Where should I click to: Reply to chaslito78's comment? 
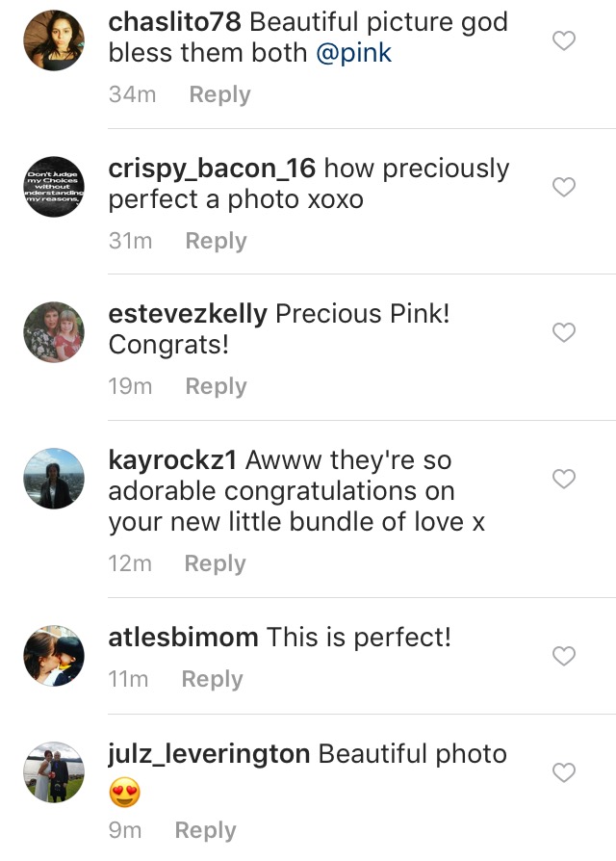click(219, 94)
